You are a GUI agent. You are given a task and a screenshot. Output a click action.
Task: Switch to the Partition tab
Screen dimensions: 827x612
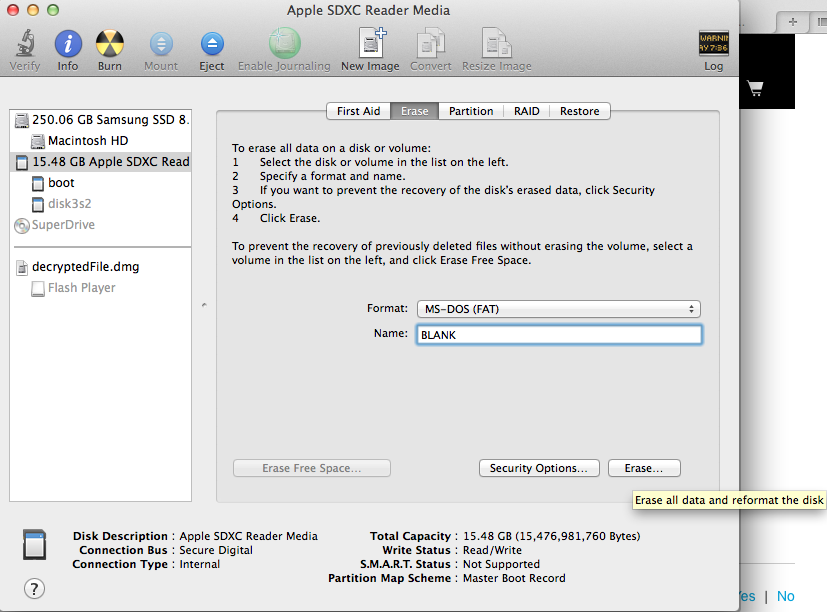[x=471, y=111]
